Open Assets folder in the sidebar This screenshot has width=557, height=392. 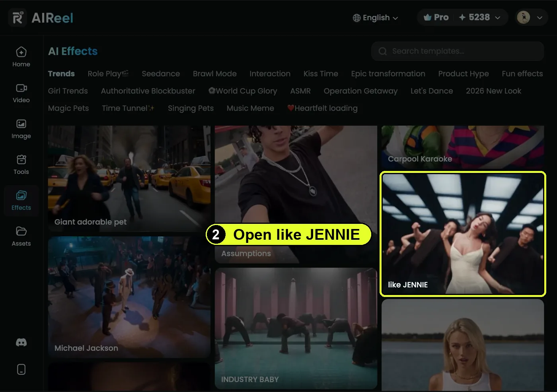point(21,236)
